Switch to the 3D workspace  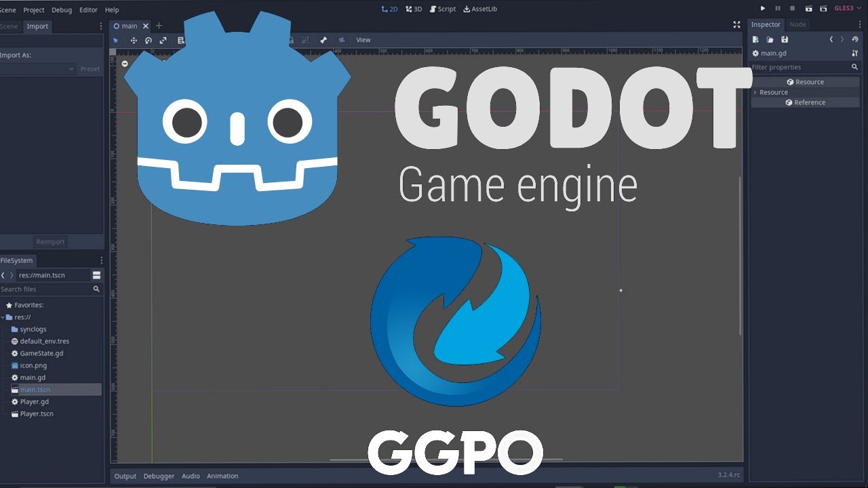tap(414, 9)
